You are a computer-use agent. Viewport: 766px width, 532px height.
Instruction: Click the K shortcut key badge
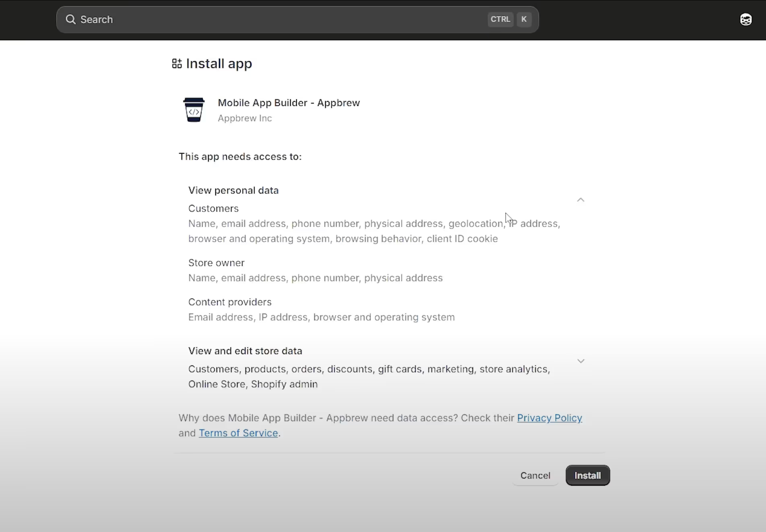pos(524,19)
